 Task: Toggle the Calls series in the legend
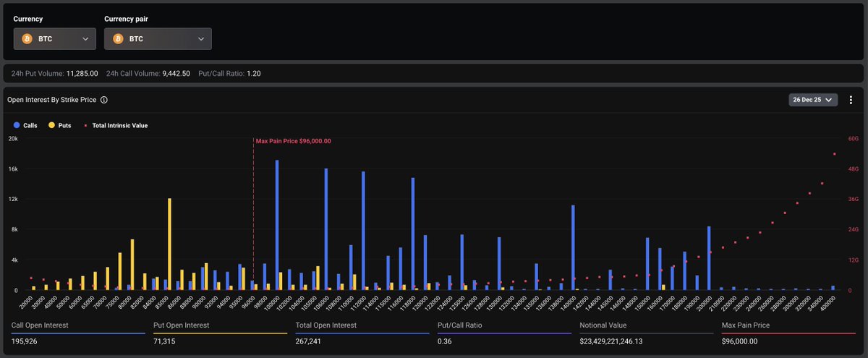[x=25, y=125]
